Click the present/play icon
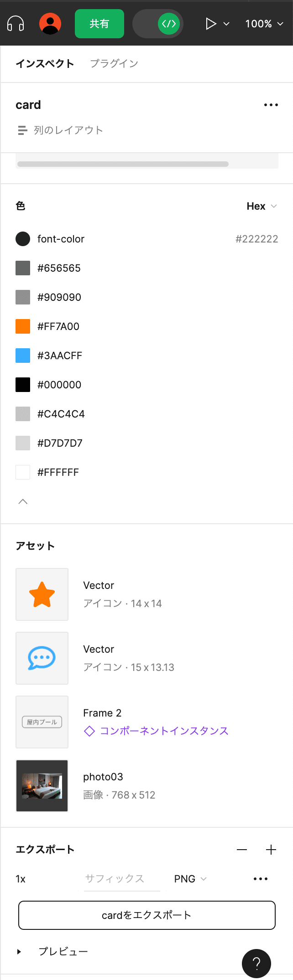The width and height of the screenshot is (293, 980). coord(211,24)
